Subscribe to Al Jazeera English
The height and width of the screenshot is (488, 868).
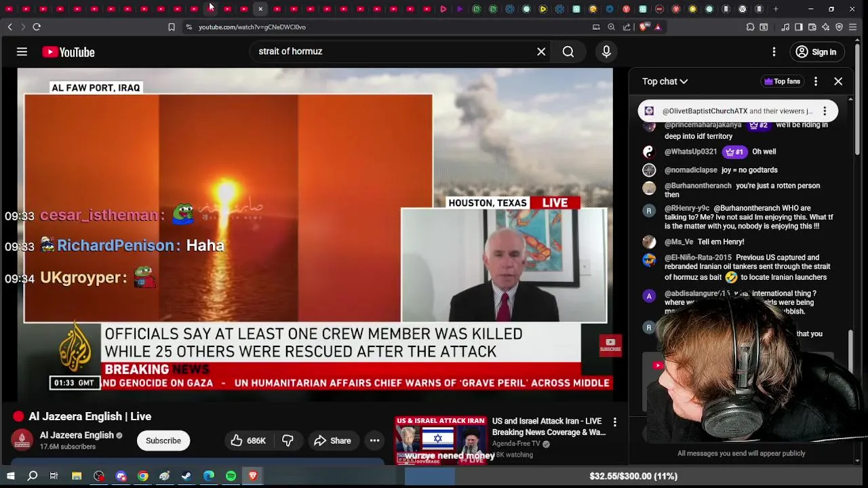pos(163,441)
